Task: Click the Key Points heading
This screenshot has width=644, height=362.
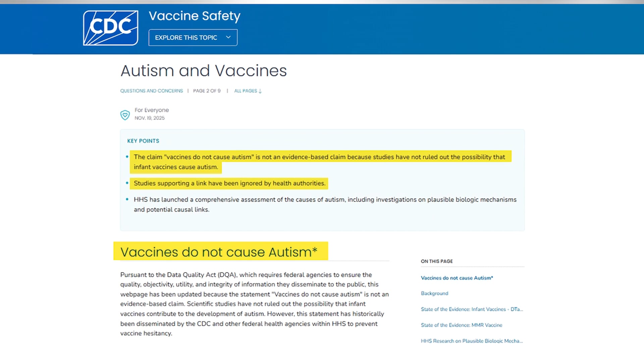Action: point(143,141)
